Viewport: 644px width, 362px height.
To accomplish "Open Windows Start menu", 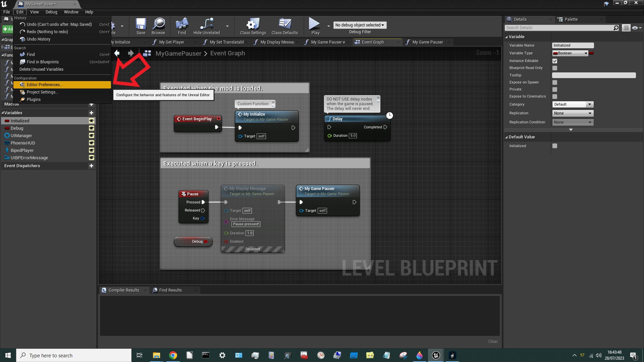I will tap(8, 355).
